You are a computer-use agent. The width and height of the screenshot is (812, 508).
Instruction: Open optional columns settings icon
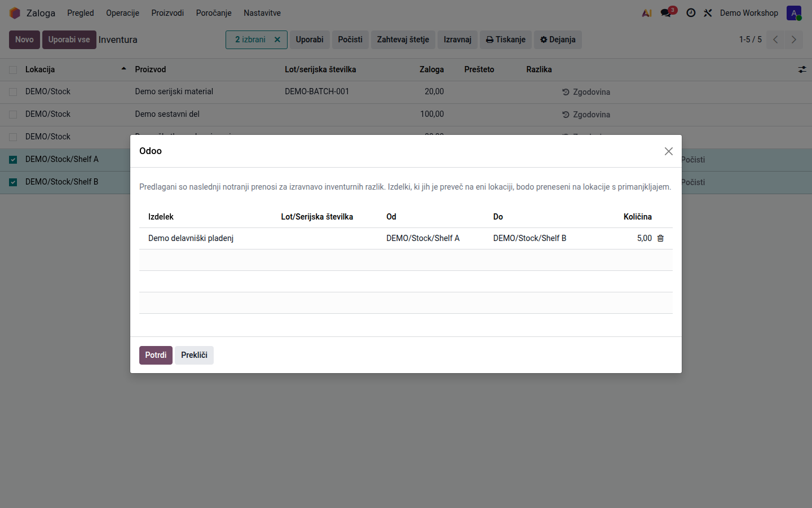click(802, 69)
